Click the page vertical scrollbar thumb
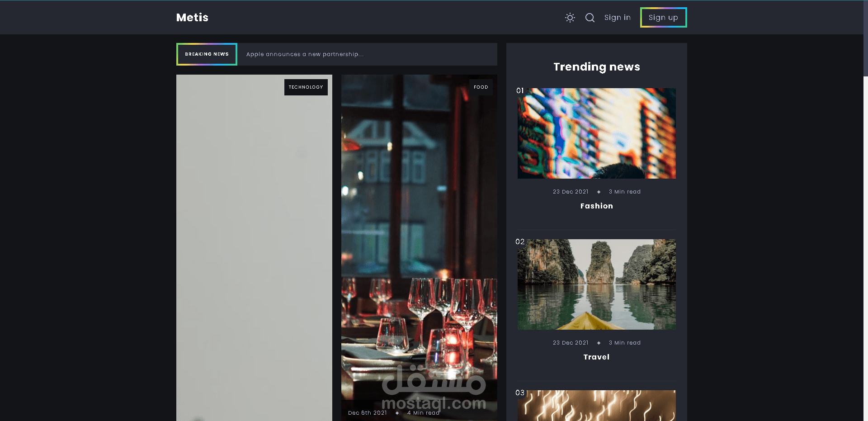This screenshot has height=421, width=868. pos(866,38)
